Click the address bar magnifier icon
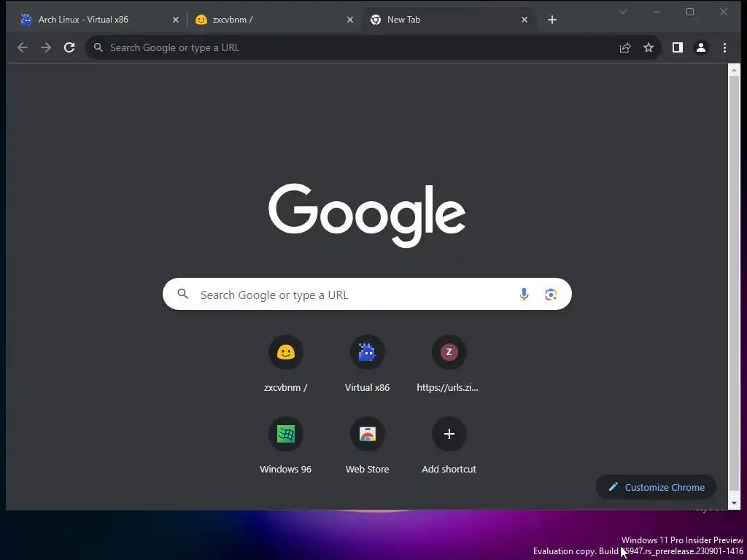 tap(98, 47)
